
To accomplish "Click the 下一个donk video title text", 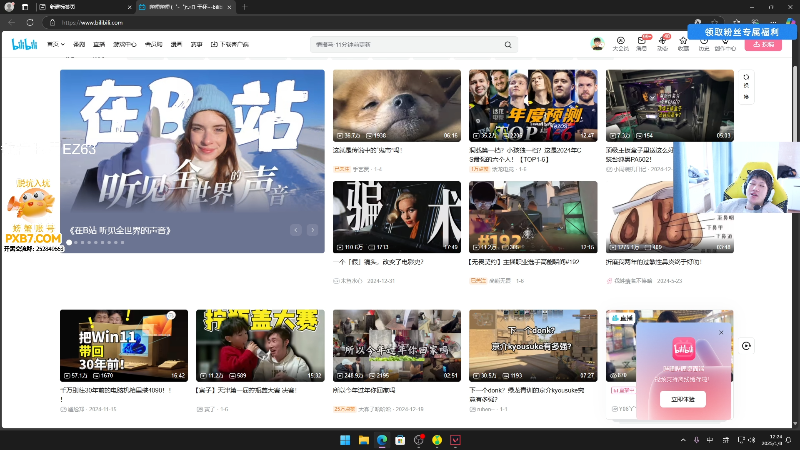I will click(x=527, y=394).
